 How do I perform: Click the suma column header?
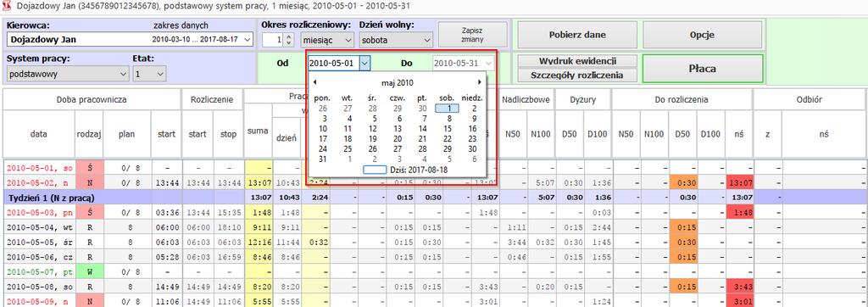pyautogui.click(x=258, y=131)
